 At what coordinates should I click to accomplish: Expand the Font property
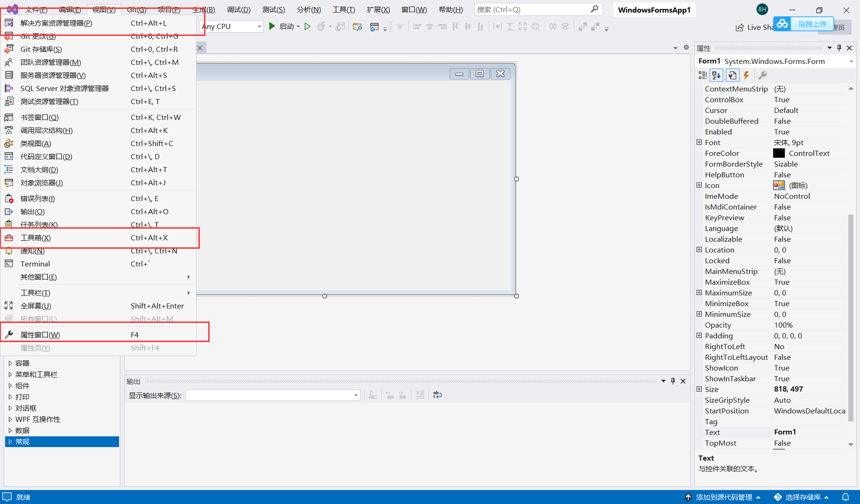tap(699, 142)
